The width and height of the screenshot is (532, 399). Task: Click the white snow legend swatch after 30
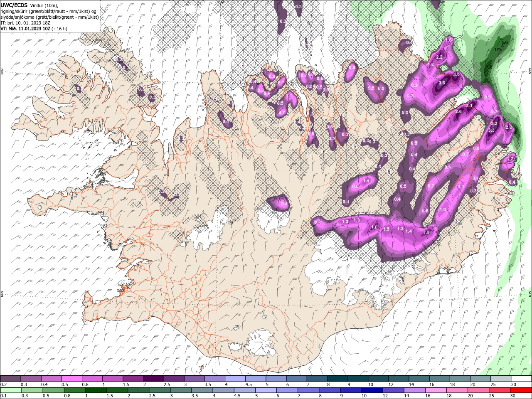coord(521,378)
